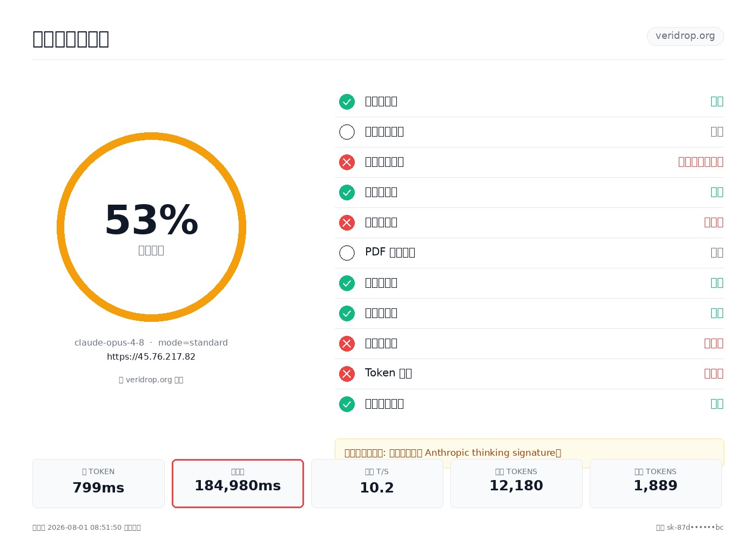The height and width of the screenshot is (540, 756).
Task: Click the claude-opus-4-8 mode=standard label
Action: 151,343
